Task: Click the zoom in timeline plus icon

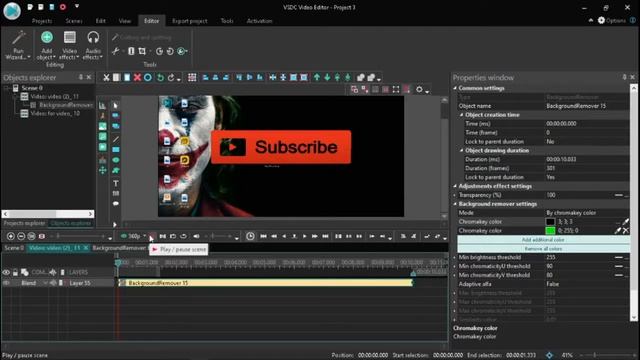Action: pos(11,236)
